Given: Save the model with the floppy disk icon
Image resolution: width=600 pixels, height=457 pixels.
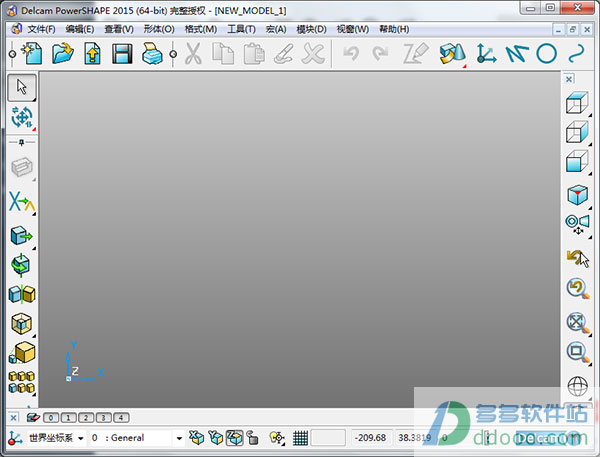Looking at the screenshot, I should 122,54.
